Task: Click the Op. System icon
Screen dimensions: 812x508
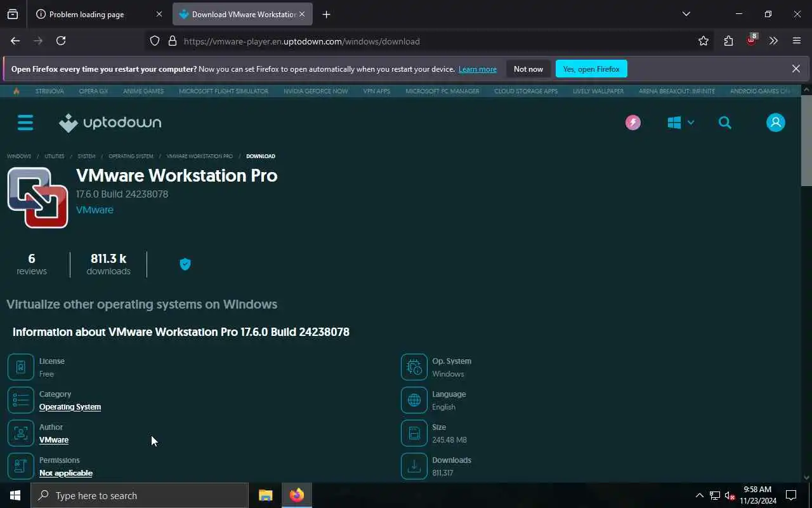Action: pos(414,367)
